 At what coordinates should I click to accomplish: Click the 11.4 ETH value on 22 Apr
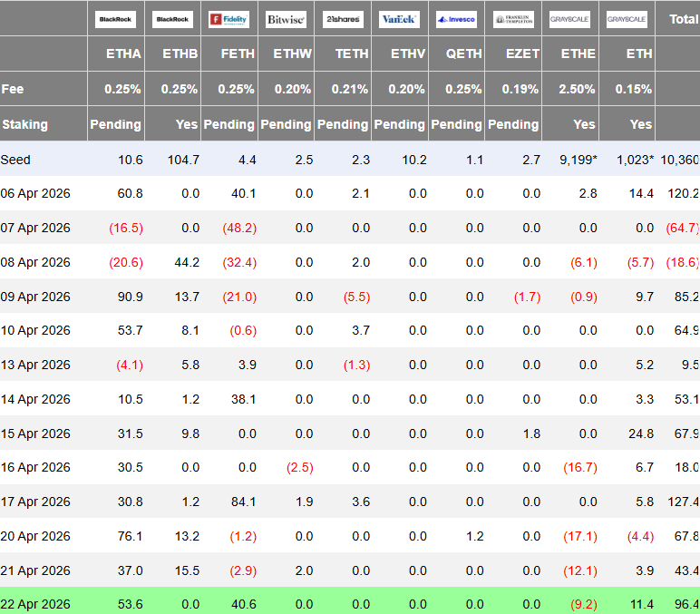tap(642, 604)
